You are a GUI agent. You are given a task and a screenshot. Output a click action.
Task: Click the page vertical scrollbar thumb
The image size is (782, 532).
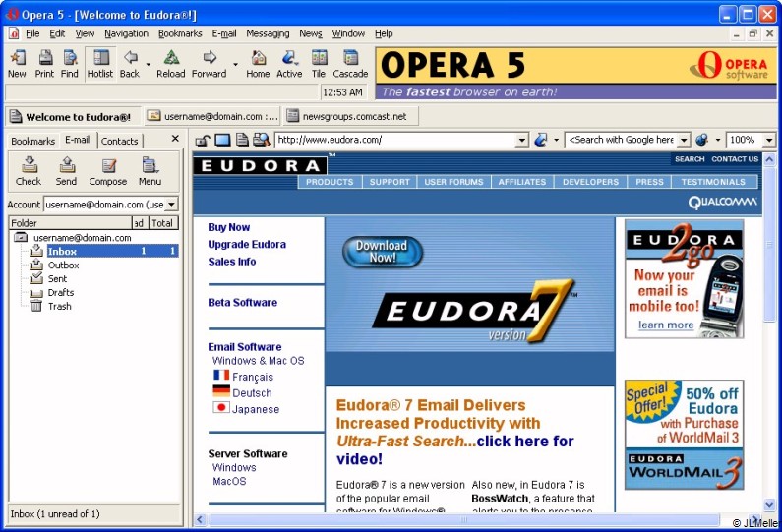(769, 244)
